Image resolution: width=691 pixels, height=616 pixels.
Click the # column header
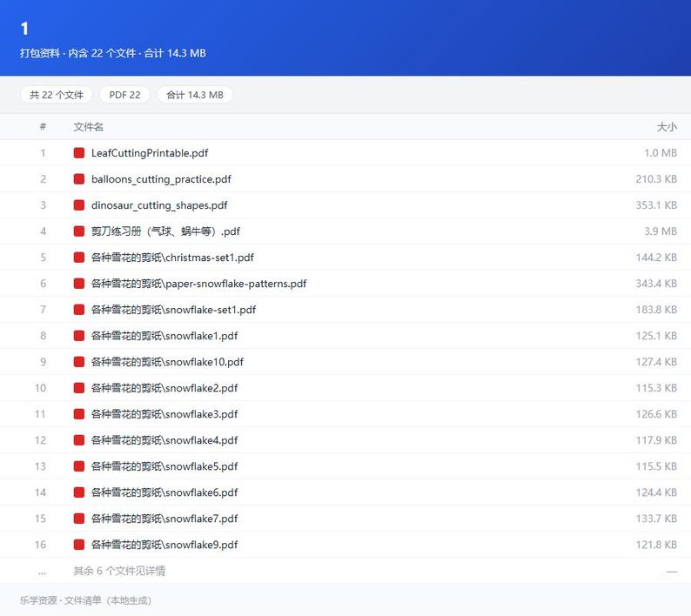click(43, 127)
